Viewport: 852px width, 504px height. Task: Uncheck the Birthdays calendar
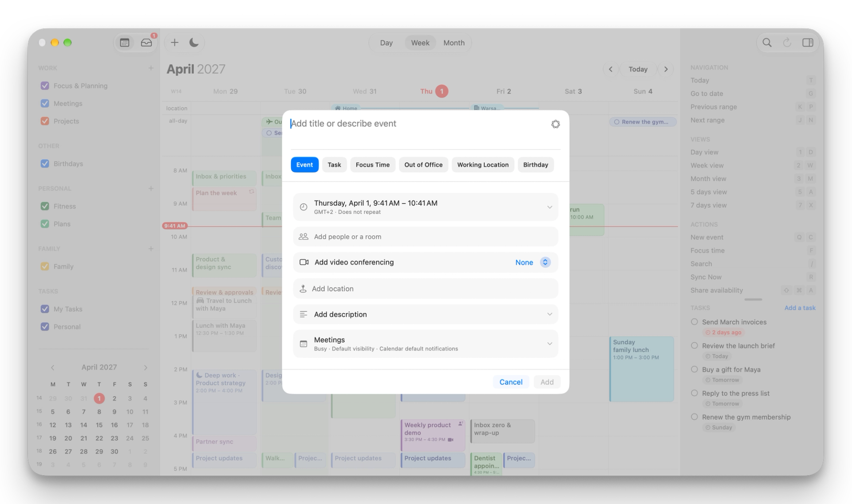coord(45,164)
